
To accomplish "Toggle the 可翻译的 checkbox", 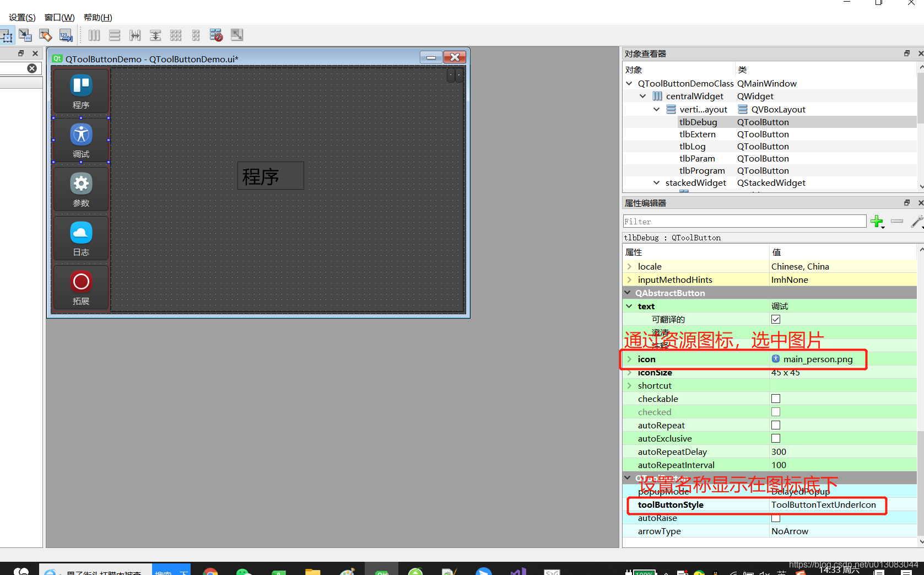I will pos(776,319).
